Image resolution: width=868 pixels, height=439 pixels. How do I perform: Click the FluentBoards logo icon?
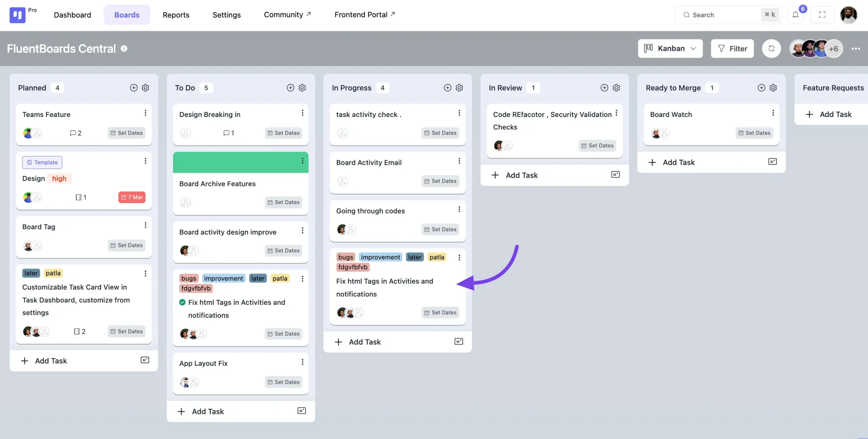coord(17,15)
